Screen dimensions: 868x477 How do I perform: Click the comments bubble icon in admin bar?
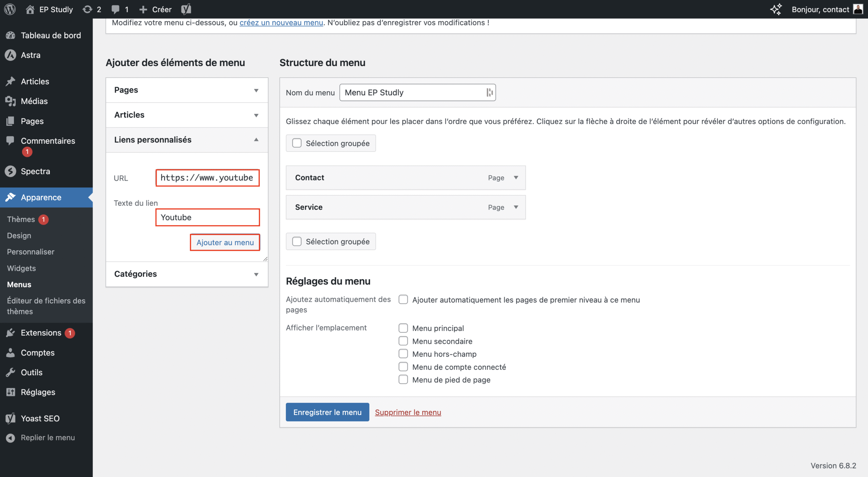point(116,9)
